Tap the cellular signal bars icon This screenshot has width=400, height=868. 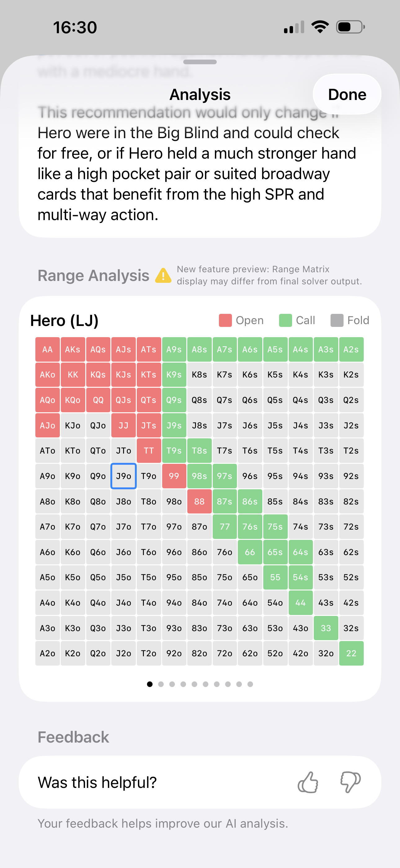(x=294, y=27)
